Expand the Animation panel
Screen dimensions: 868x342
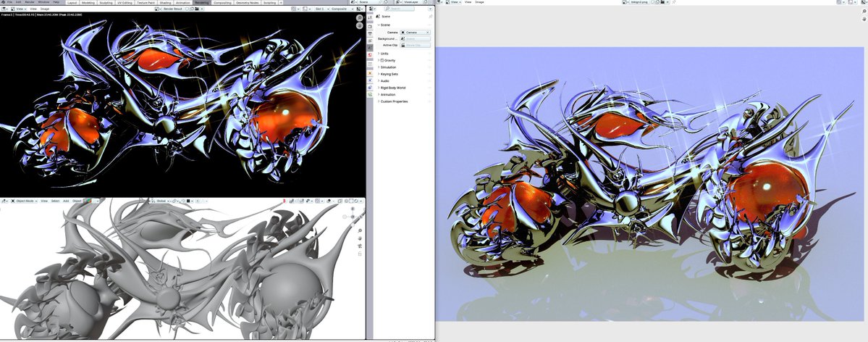[387, 95]
